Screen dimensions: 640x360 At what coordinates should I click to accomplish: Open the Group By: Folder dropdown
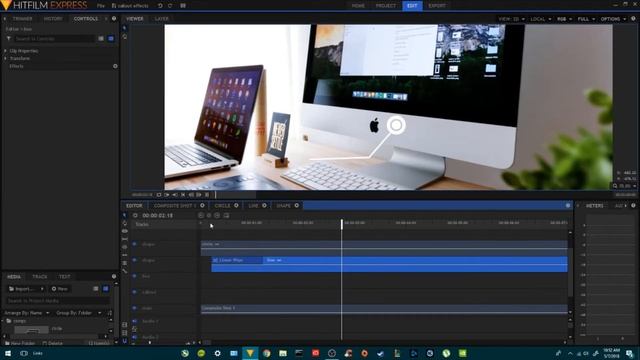(x=78, y=313)
